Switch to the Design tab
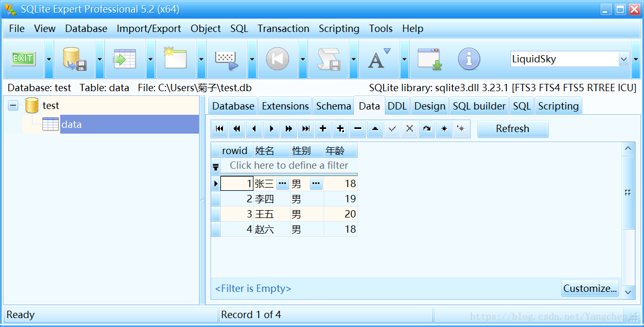Viewport: 644px width, 327px height. pos(429,106)
